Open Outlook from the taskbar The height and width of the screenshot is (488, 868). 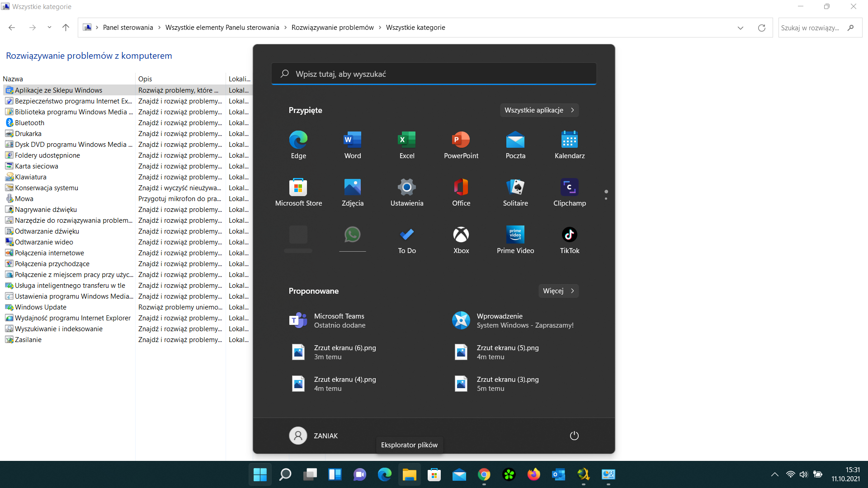[x=559, y=474]
